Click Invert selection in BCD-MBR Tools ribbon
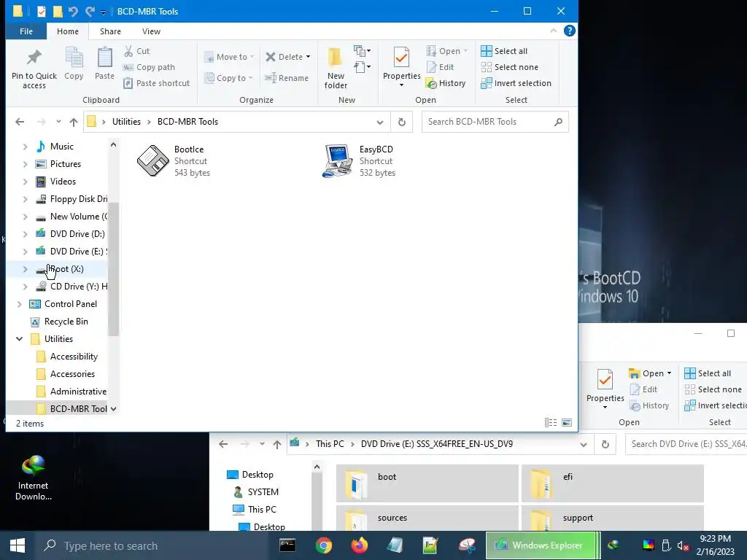This screenshot has height=560, width=747. [x=516, y=83]
